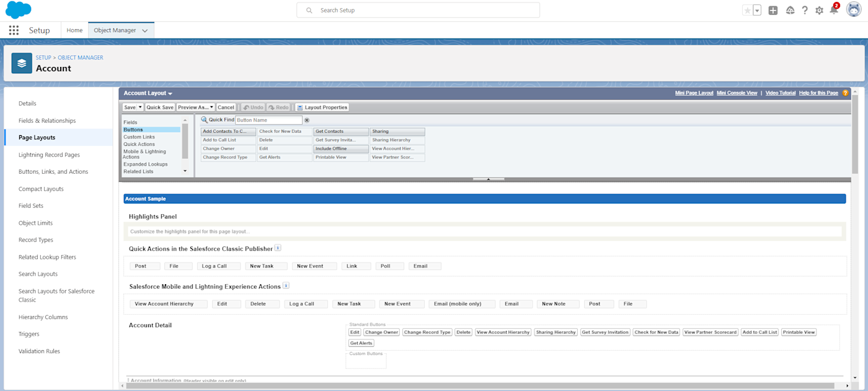Open the Mini Page Layout link

click(694, 93)
